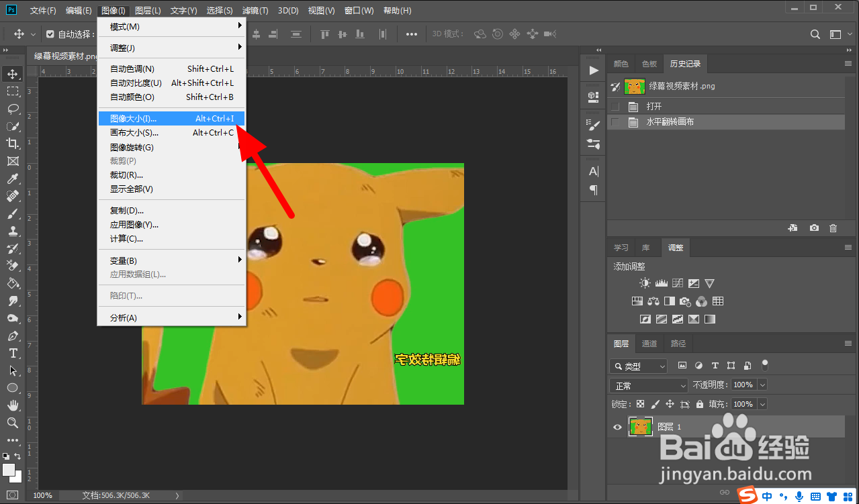Select the Hand tool
Image resolution: width=859 pixels, height=504 pixels.
(13, 405)
